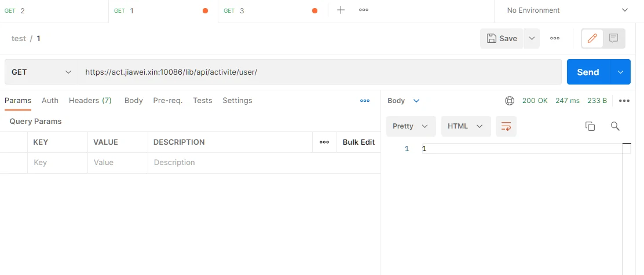Copy response body with copy icon
Image resolution: width=644 pixels, height=275 pixels.
[x=590, y=126]
